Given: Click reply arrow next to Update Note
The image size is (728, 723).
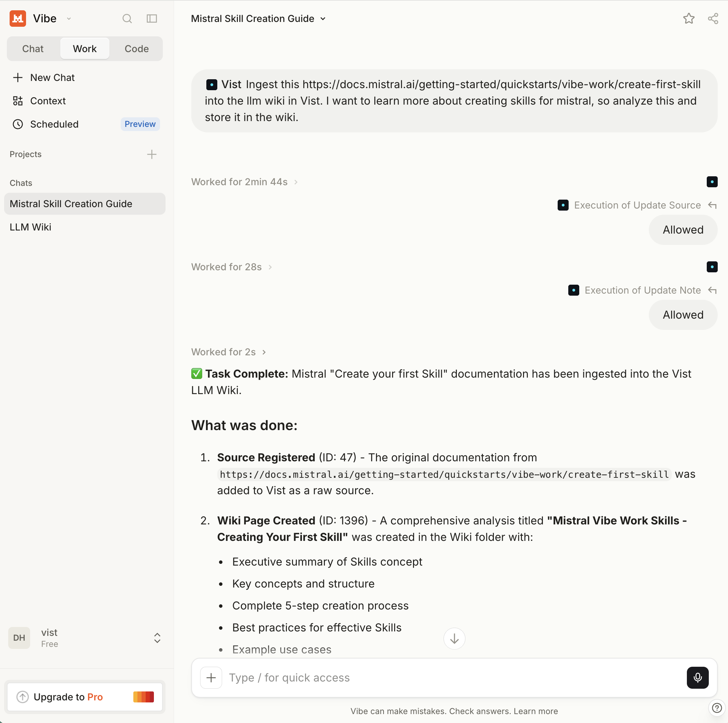Looking at the screenshot, I should (x=712, y=291).
